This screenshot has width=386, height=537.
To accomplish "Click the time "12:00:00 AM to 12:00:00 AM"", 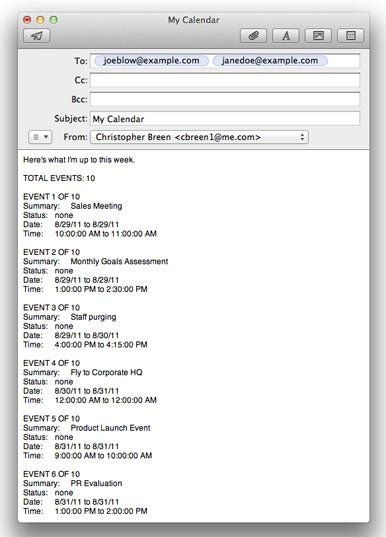I will [x=106, y=400].
